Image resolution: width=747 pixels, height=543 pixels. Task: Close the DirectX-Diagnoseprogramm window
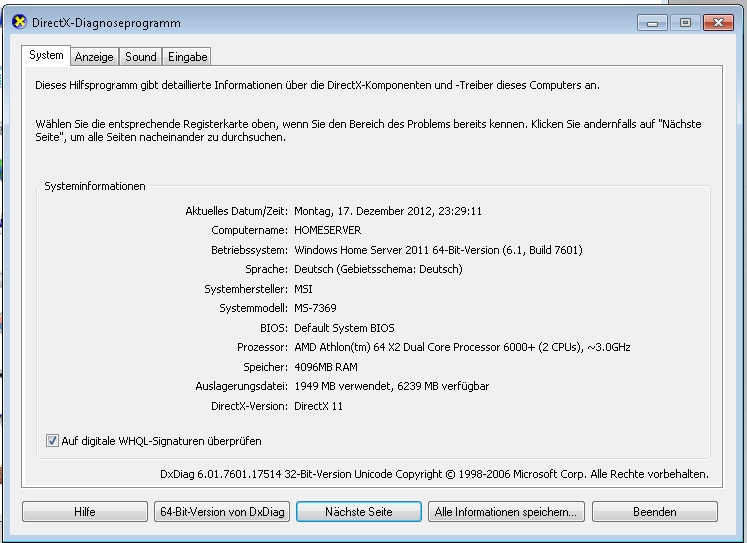(718, 22)
